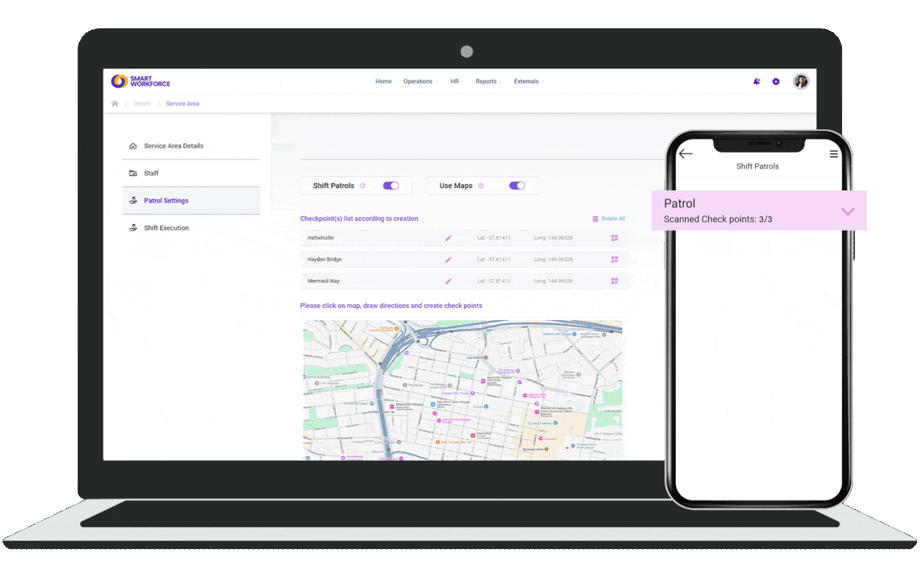This screenshot has width=924, height=578.
Task: Open the HR dropdown menu
Action: pos(456,81)
